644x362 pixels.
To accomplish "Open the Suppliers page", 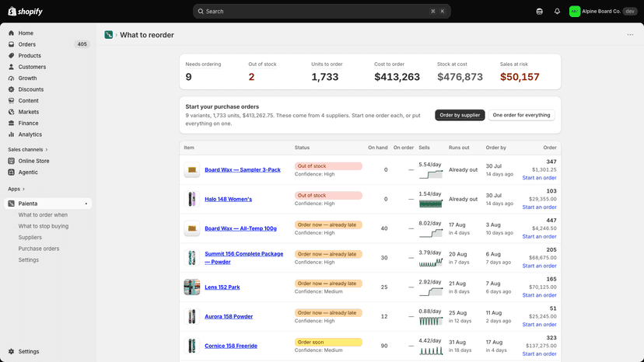I will pyautogui.click(x=30, y=237).
